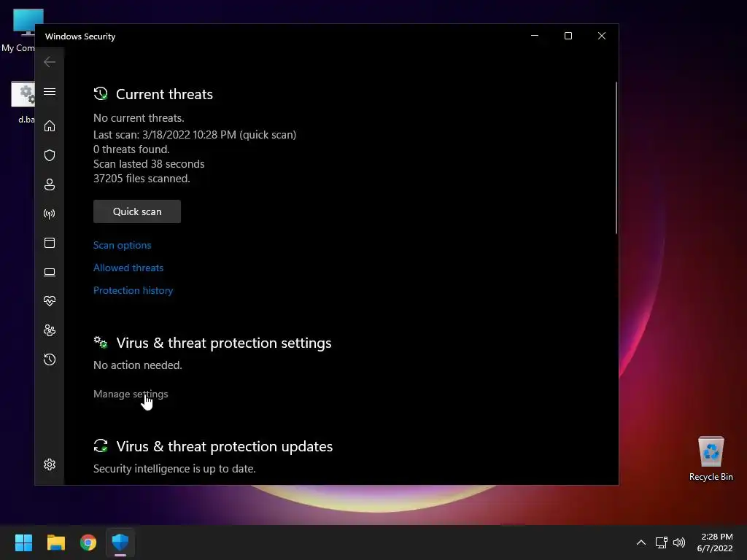Click Virus & threat protection updates heading
This screenshot has height=560, width=747.
point(225,446)
